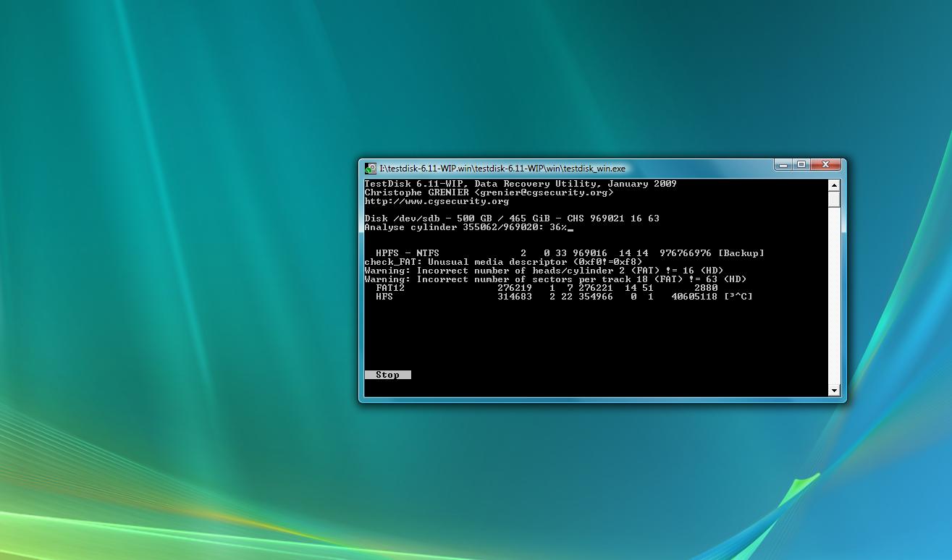Click the sectors per track warning line
Screen dimensions: 952x560
coord(555,279)
